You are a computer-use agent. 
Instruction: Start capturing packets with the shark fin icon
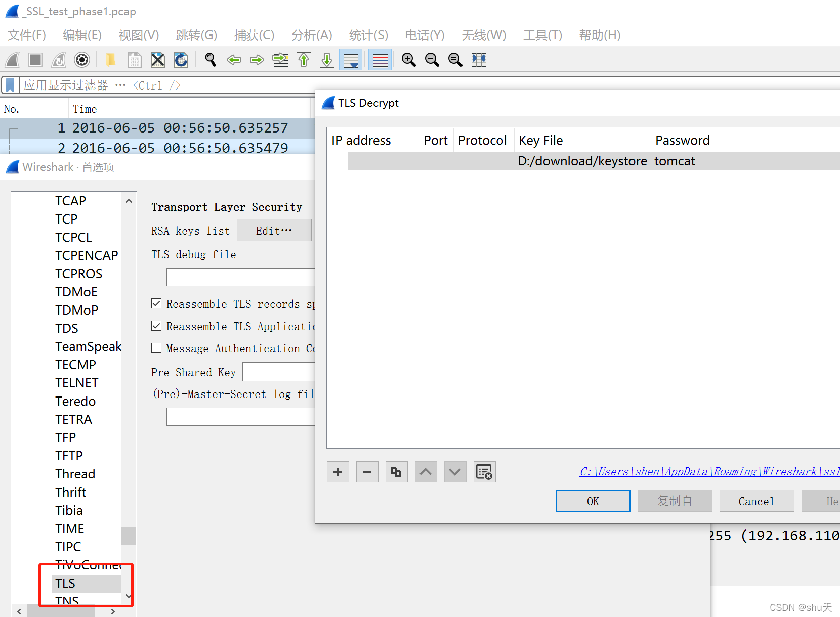[13, 60]
